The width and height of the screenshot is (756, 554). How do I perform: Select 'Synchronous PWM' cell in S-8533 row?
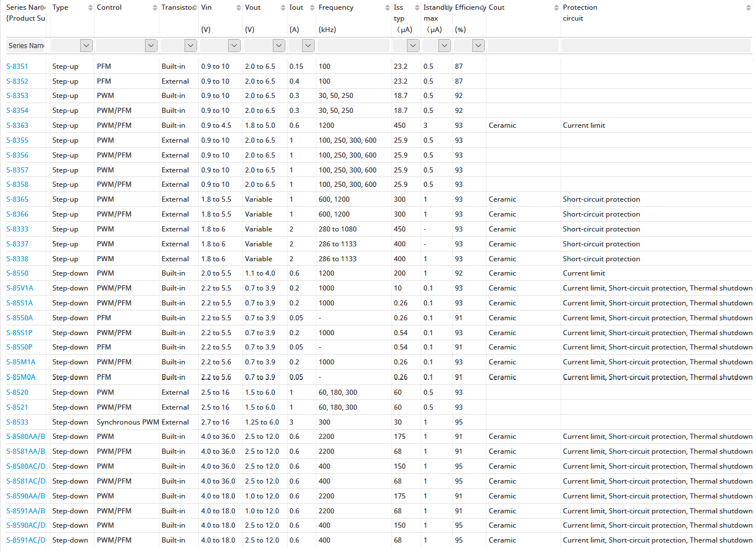point(128,422)
